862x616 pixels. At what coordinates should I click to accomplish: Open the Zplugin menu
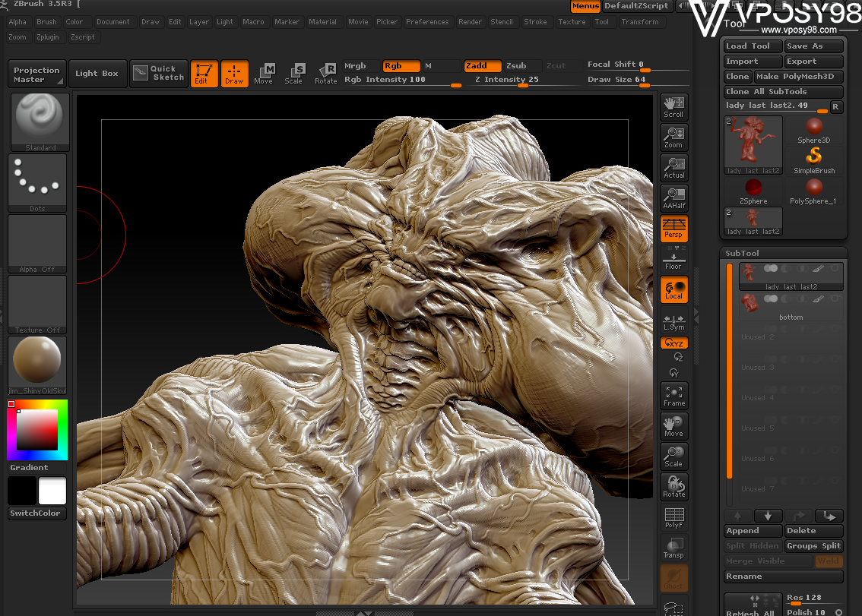tap(48, 37)
